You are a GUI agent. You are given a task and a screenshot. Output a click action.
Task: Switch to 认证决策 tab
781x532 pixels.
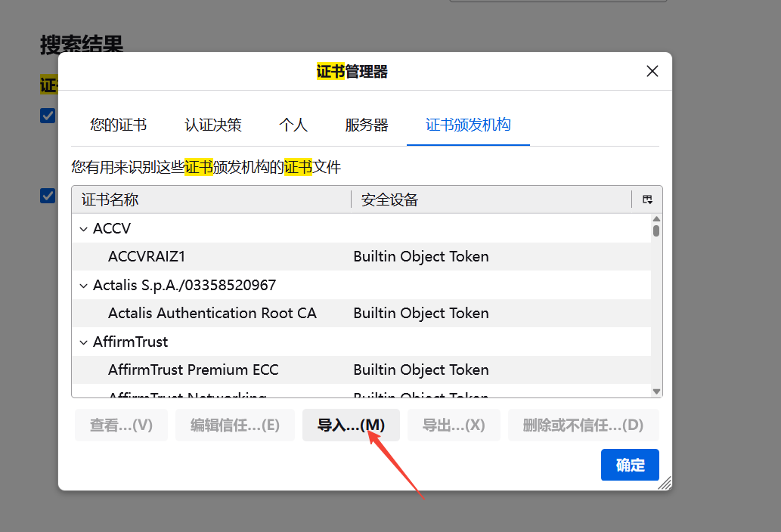point(212,125)
